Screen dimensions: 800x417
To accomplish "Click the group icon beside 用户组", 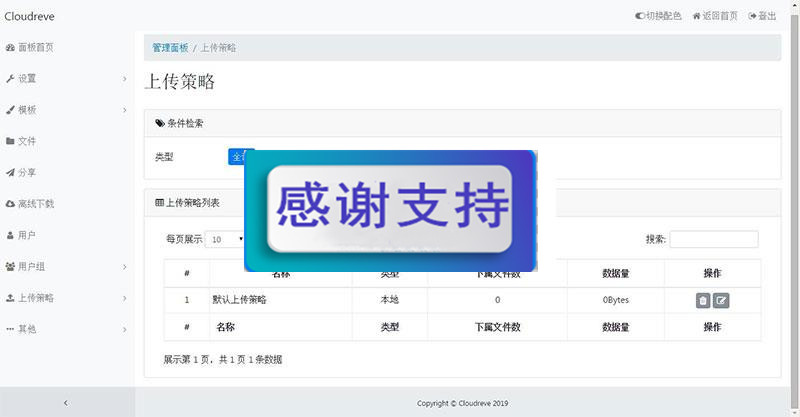I will (10, 266).
